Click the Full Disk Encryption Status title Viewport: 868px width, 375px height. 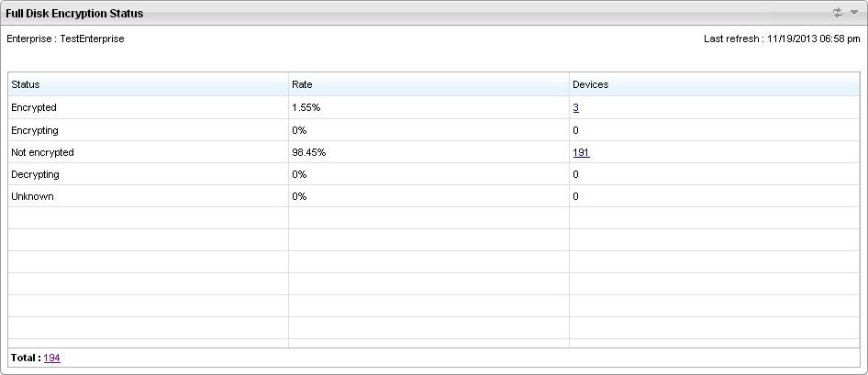click(74, 14)
